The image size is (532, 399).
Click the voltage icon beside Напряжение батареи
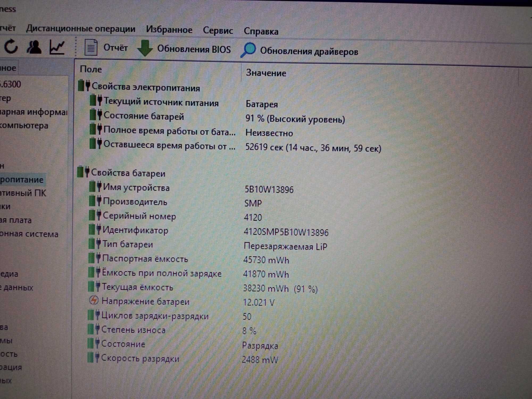pos(94,300)
